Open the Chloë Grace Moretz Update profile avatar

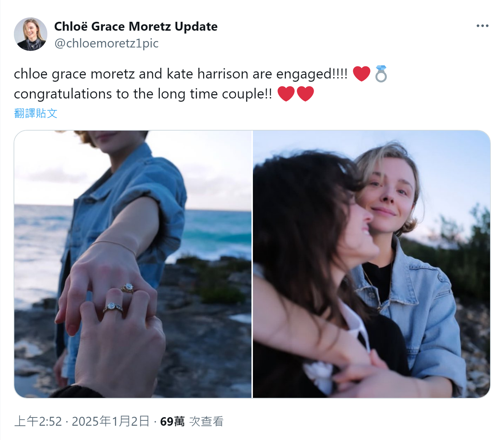(x=31, y=34)
